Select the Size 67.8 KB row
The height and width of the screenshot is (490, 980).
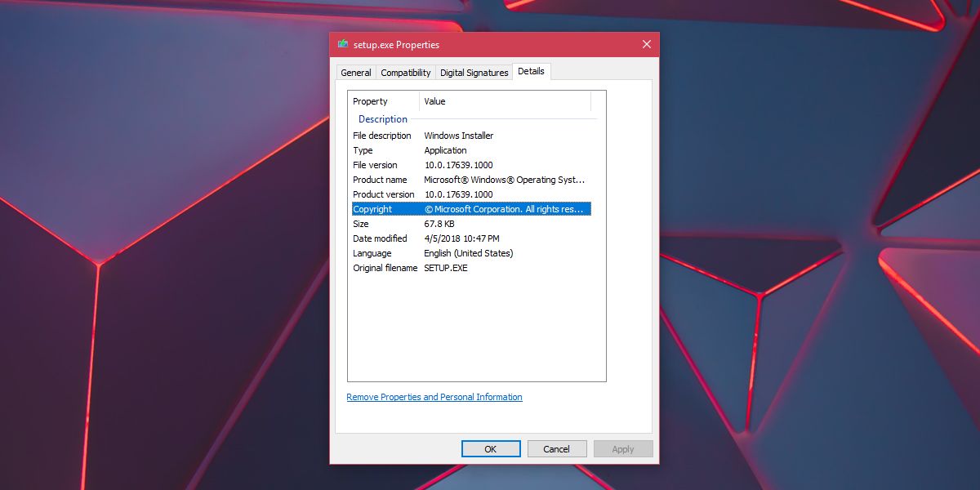pos(471,224)
